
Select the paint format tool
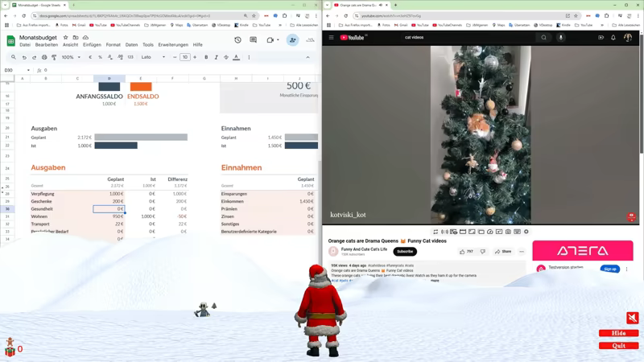point(54,57)
